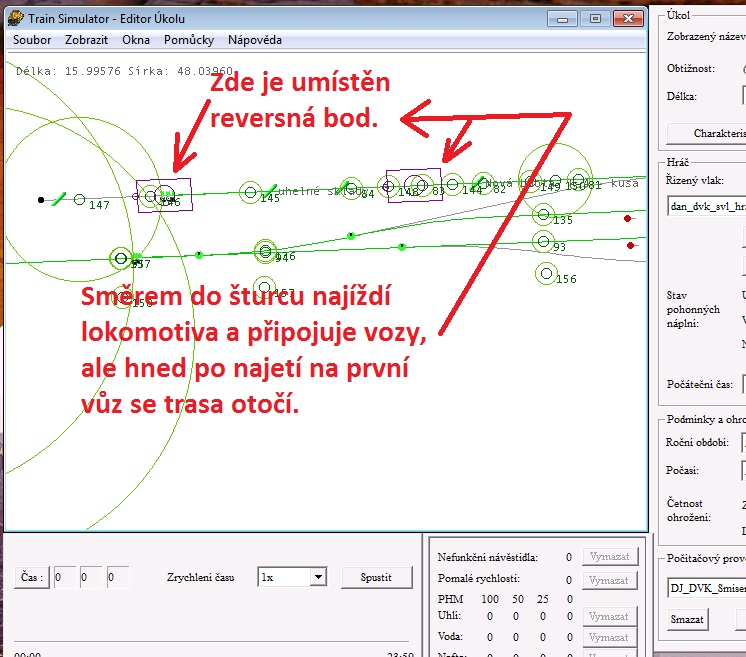
Task: Open the Nápověda menu
Action: 255,40
